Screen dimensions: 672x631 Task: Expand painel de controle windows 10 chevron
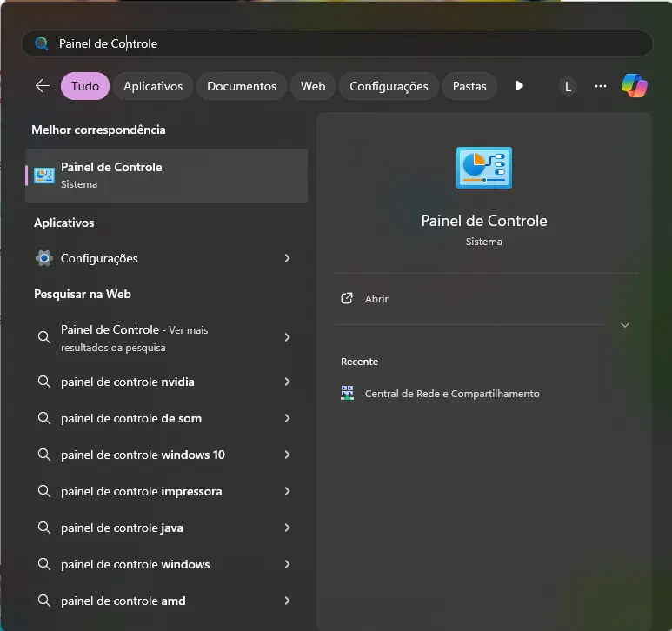287,455
